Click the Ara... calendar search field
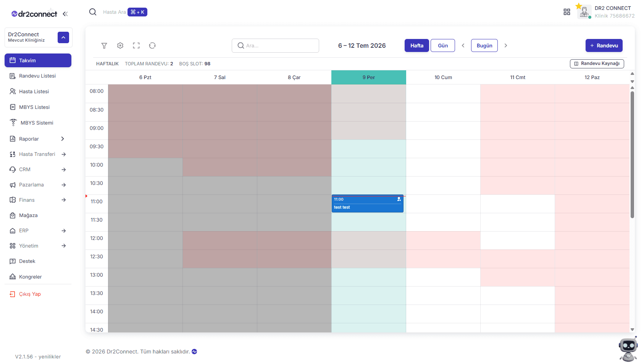Viewport: 644px width, 363px height. [x=275, y=45]
